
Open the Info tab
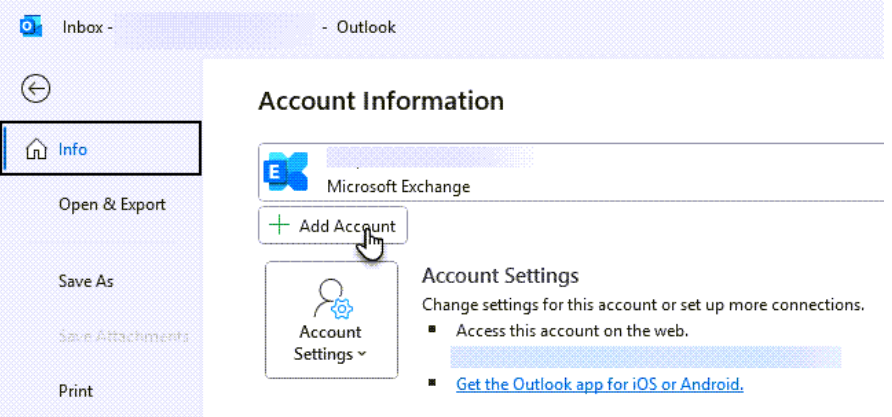tap(101, 148)
